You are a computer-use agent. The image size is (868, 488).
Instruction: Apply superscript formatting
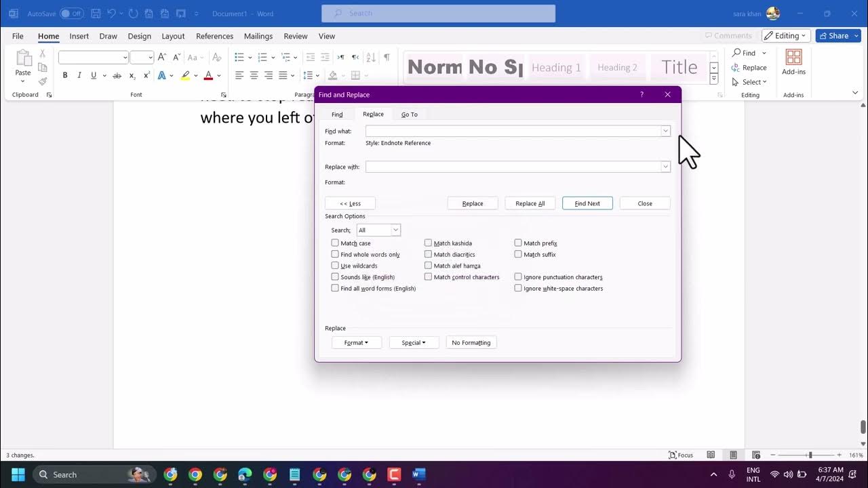[146, 75]
